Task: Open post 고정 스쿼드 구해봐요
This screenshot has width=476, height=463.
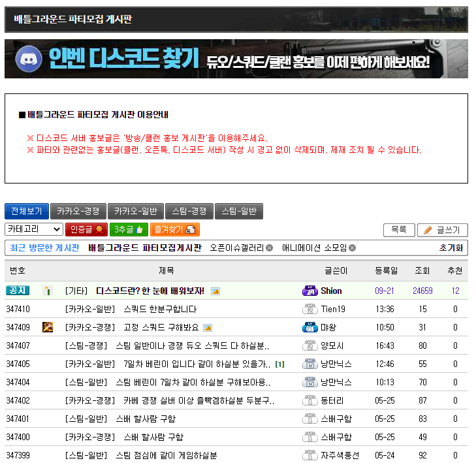Action: (x=161, y=327)
